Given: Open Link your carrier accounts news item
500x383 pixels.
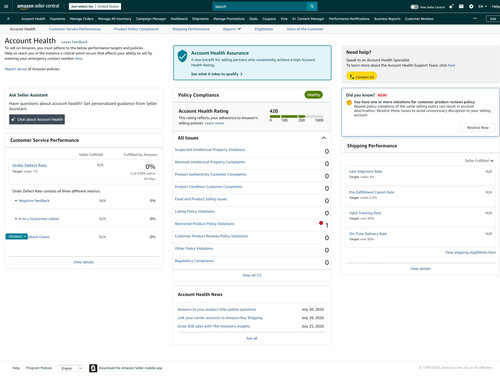Looking at the screenshot, I should pyautogui.click(x=220, y=318).
